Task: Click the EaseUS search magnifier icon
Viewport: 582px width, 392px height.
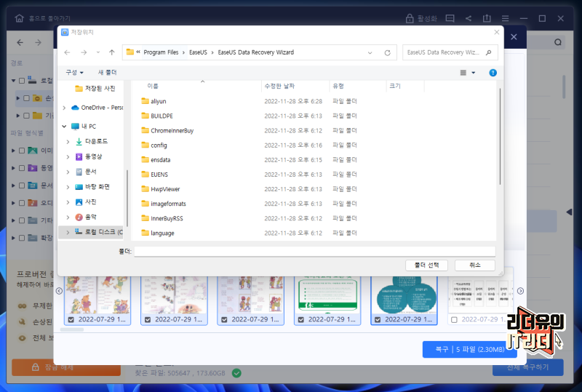Action: 558,42
